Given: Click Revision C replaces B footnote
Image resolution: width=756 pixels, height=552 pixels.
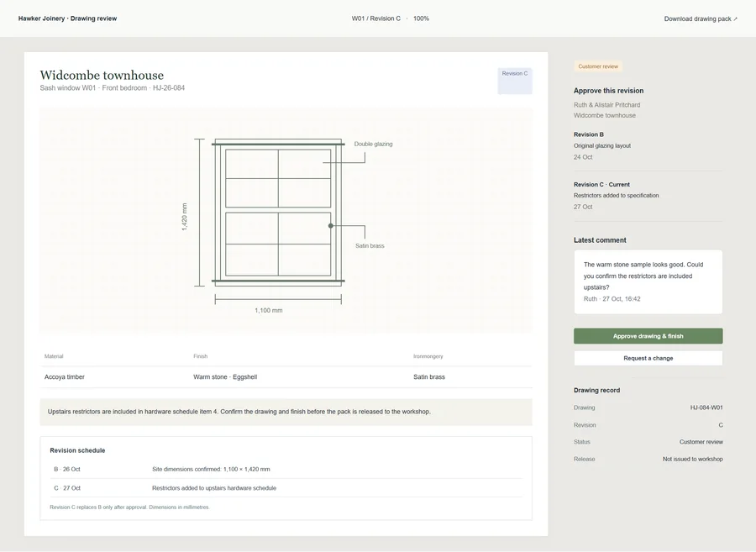Looking at the screenshot, I should pyautogui.click(x=129, y=507).
